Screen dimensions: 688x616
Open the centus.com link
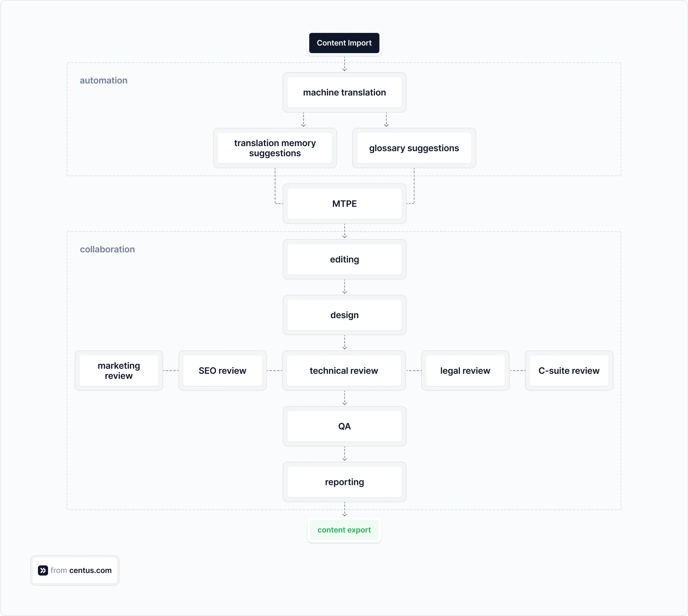[x=90, y=570]
